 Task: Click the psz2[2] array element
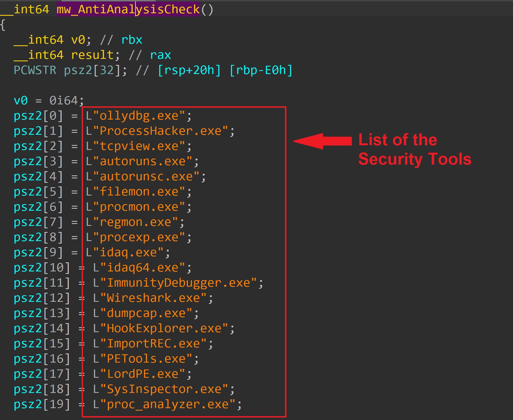coord(39,146)
